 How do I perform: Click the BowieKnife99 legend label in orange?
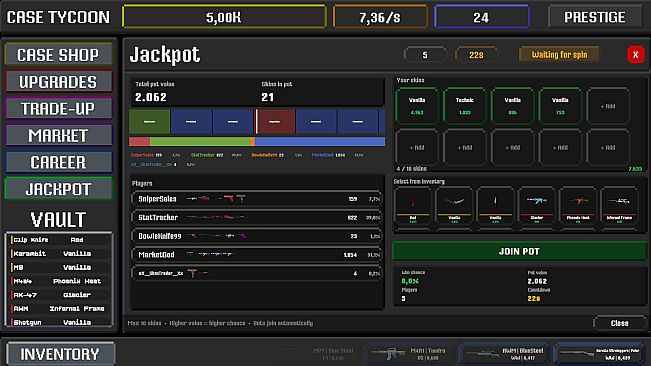coord(264,155)
